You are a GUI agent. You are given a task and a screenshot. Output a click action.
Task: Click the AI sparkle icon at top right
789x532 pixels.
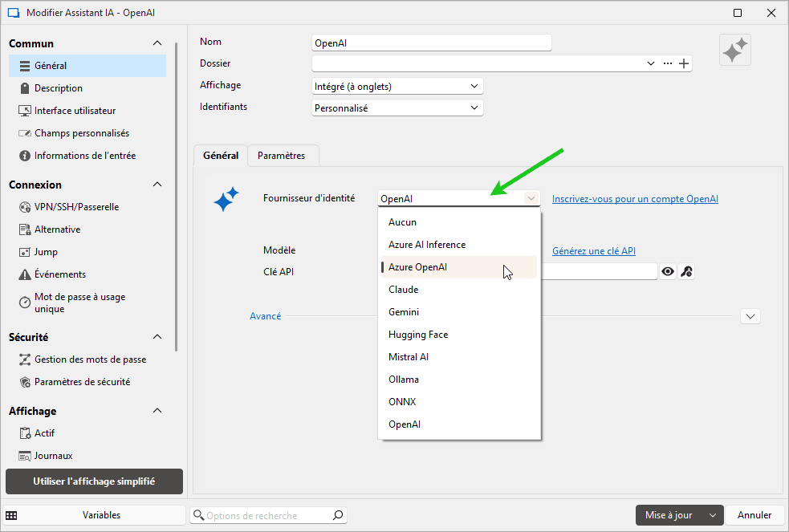[734, 51]
